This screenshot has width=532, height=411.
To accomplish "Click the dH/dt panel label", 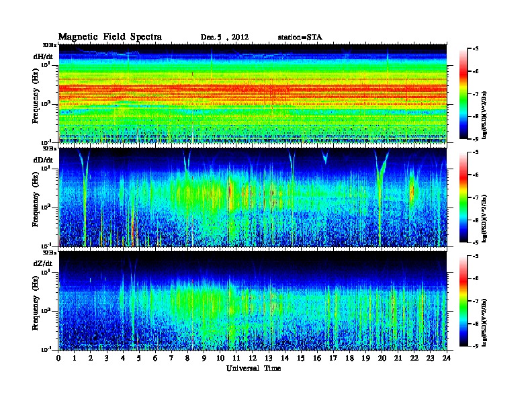I will click(43, 56).
